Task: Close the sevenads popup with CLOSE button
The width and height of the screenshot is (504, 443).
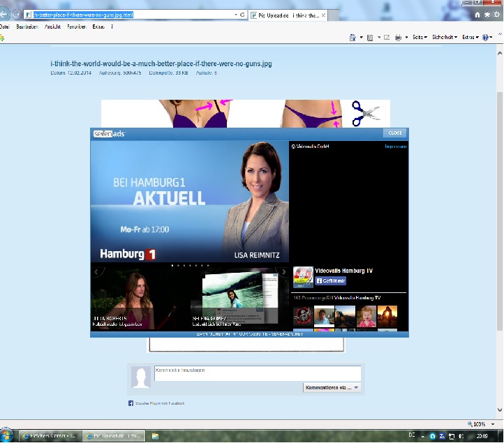Action: (x=395, y=133)
